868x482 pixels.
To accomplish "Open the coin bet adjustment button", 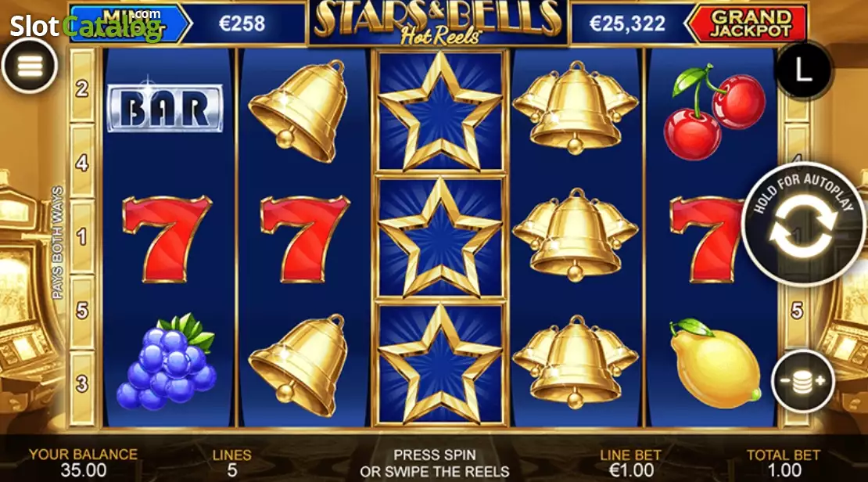I will pos(802,381).
